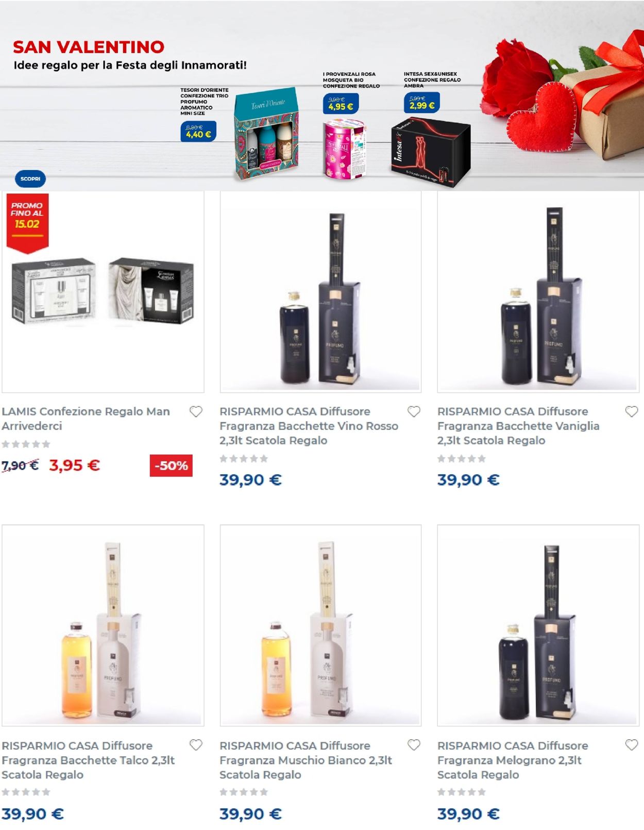Click star rating under LAMIS product
Image resolution: width=644 pixels, height=830 pixels.
tap(26, 444)
